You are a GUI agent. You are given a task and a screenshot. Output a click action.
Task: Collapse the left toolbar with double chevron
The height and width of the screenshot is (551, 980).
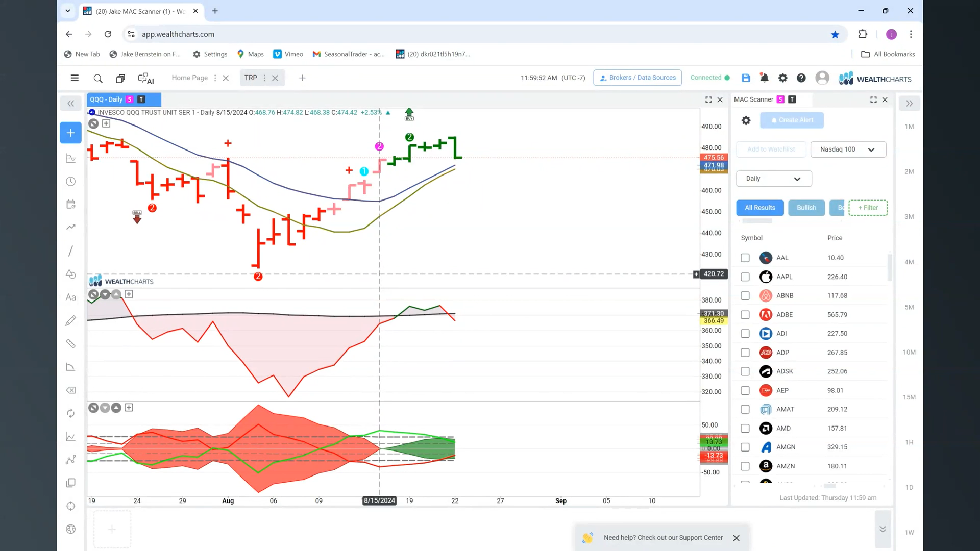pos(70,104)
